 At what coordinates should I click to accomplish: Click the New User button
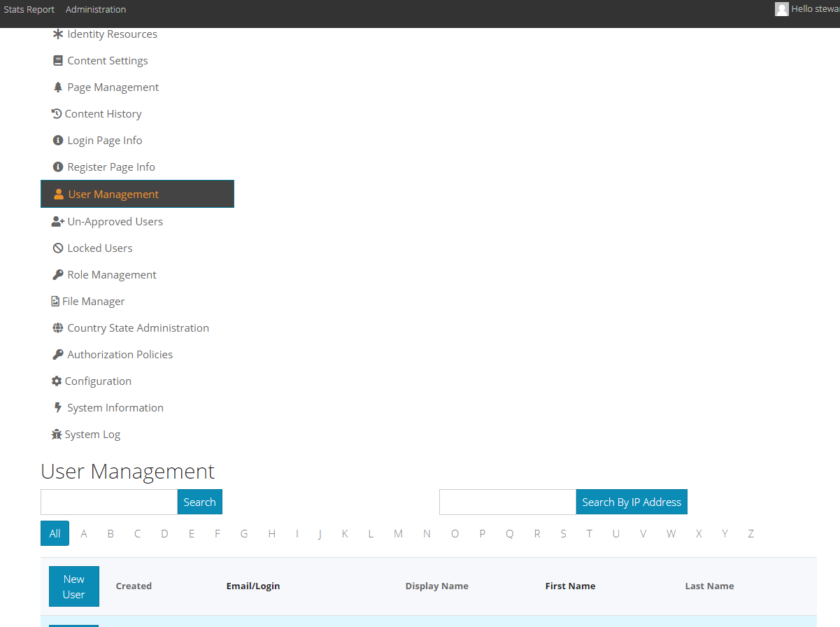[x=73, y=586]
